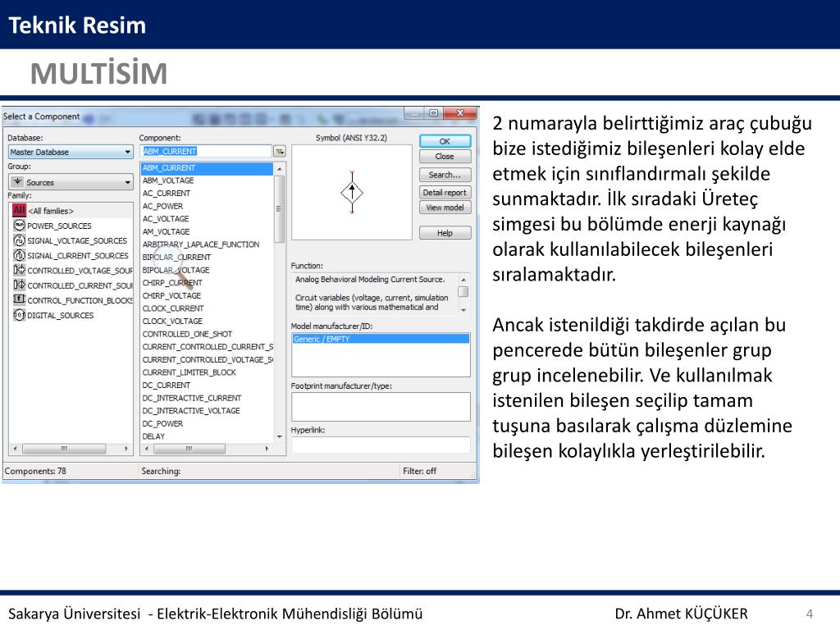Select AC_POWER in the component list

[207, 206]
